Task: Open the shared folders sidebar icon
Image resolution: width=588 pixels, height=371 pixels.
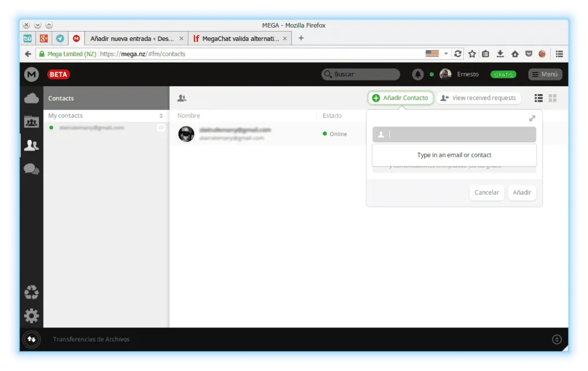Action: coord(32,122)
